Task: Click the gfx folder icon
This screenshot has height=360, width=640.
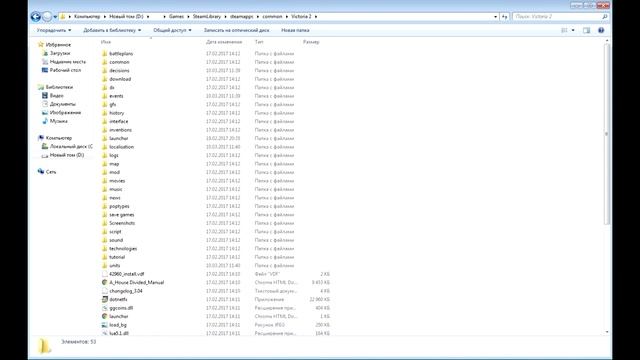Action: click(104, 104)
